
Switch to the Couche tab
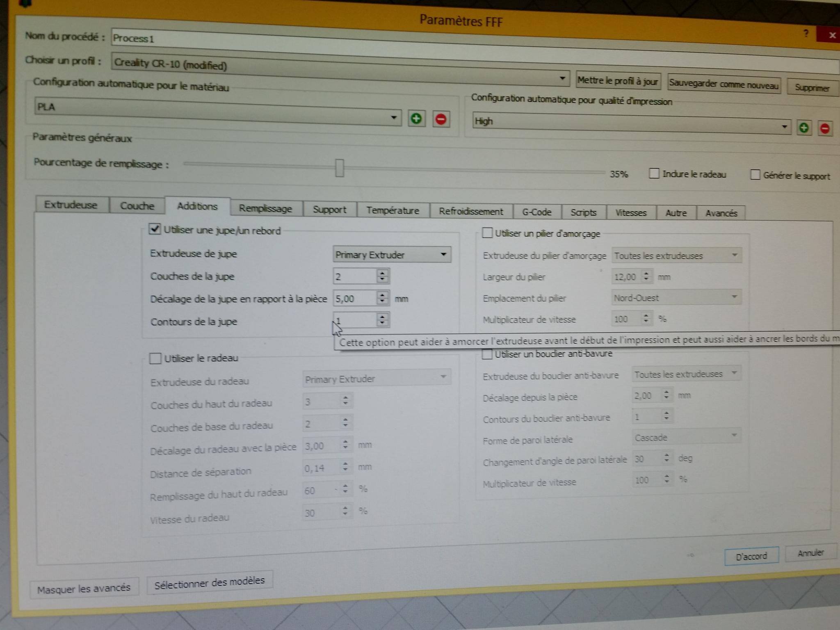(x=137, y=205)
